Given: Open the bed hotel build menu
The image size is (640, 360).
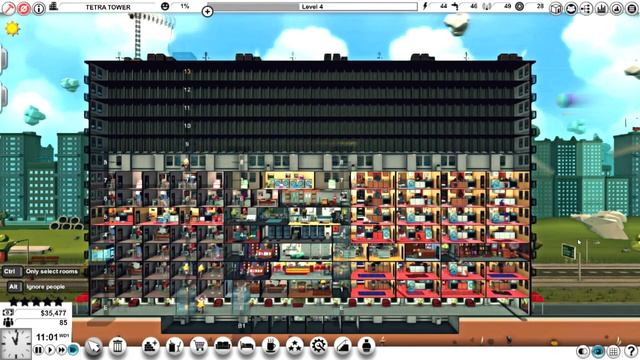Looking at the screenshot, I should [247, 346].
